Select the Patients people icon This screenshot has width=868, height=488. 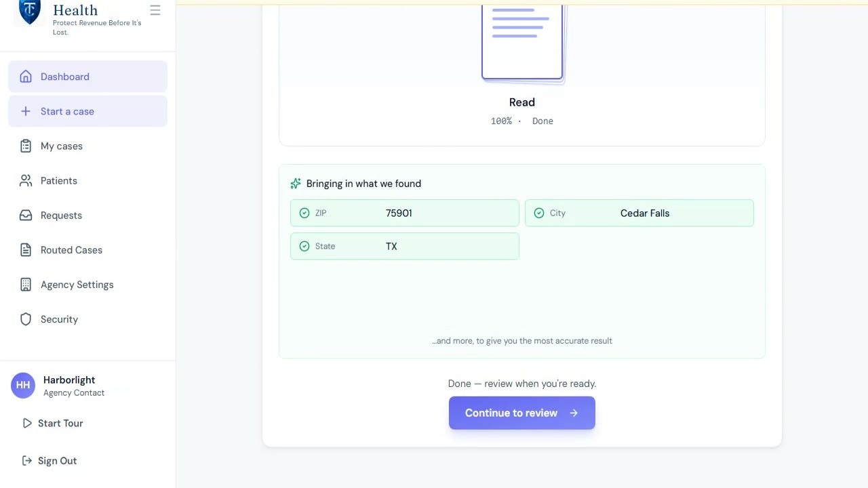[26, 180]
